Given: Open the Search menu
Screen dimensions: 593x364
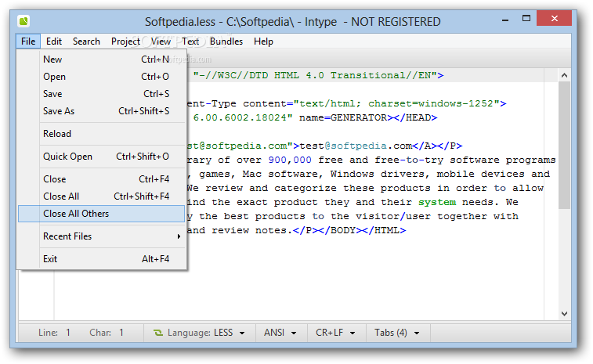Looking at the screenshot, I should [x=86, y=41].
